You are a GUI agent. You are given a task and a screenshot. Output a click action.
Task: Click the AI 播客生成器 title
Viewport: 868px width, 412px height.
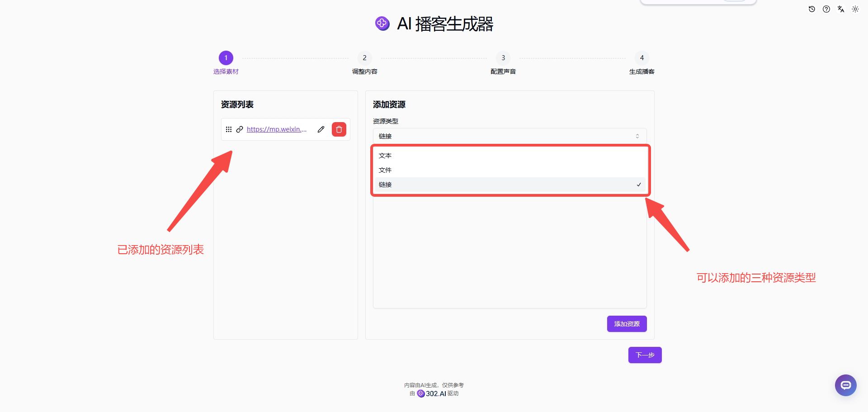click(445, 24)
